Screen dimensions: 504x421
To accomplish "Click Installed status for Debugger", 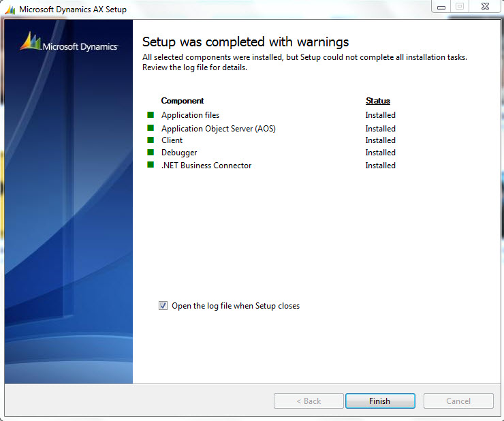I will [380, 153].
